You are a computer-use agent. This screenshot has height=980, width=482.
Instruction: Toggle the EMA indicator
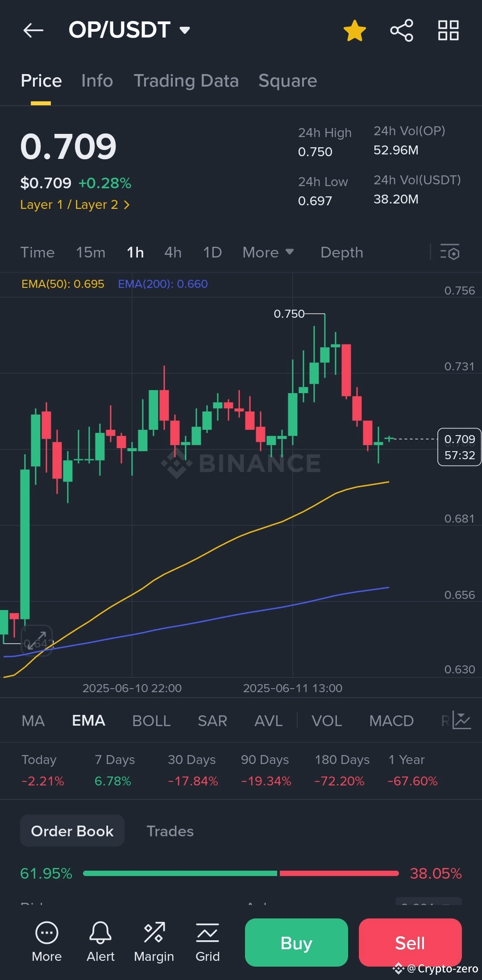click(x=88, y=721)
